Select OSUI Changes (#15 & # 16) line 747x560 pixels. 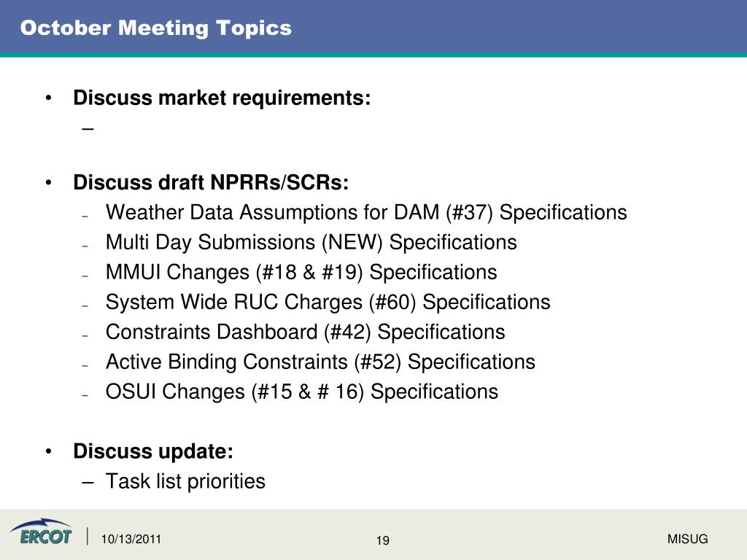[301, 392]
